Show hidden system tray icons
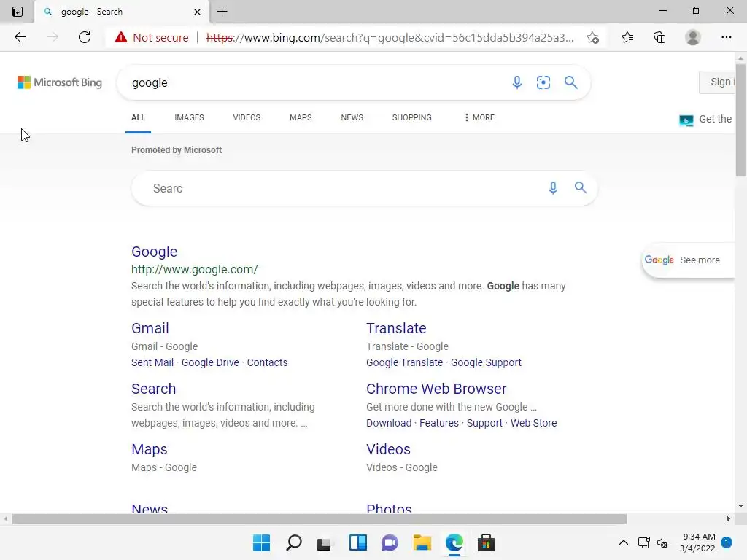Image resolution: width=747 pixels, height=560 pixels. coord(623,542)
